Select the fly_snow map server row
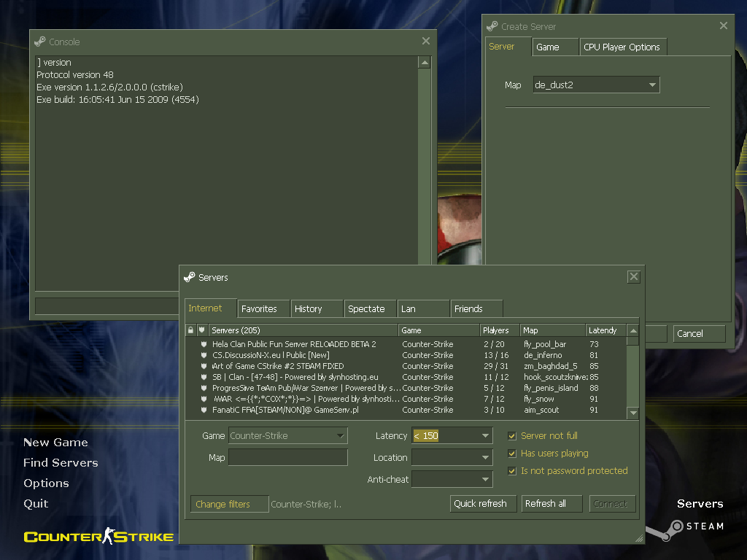Screen dimensions: 747x560 point(406,399)
